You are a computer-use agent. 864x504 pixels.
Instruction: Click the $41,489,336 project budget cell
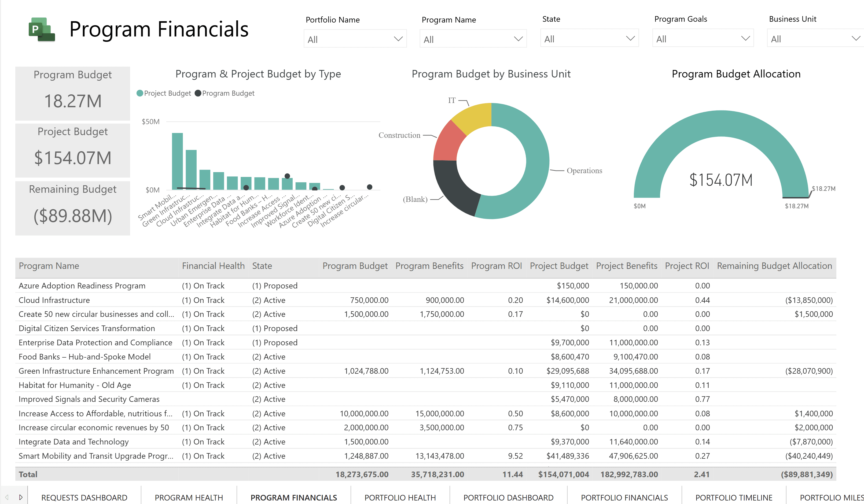pos(567,456)
